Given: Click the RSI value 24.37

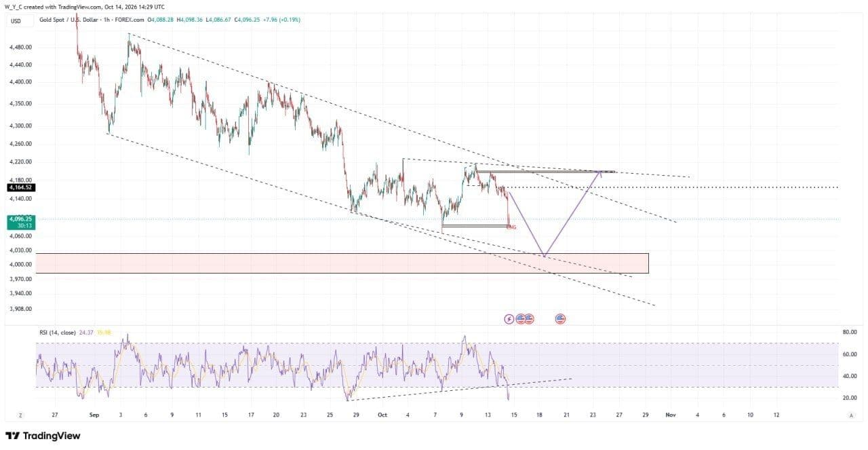Looking at the screenshot, I should (x=86, y=333).
